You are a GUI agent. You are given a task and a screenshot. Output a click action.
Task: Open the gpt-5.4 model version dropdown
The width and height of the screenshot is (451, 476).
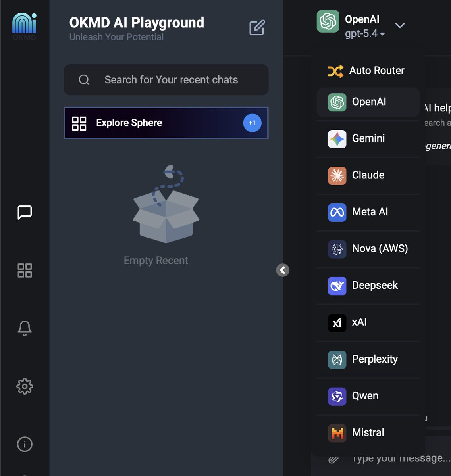pyautogui.click(x=365, y=34)
